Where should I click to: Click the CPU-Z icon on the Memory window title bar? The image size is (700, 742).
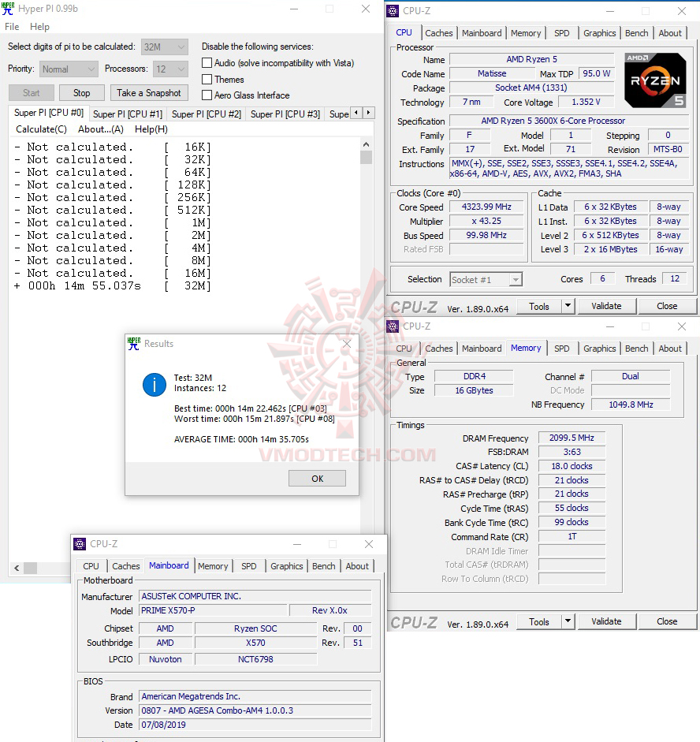pos(392,326)
